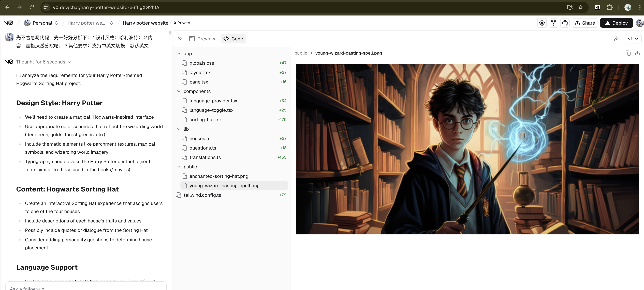Open globals.css file
This screenshot has width=644, height=290.
coord(234,63)
